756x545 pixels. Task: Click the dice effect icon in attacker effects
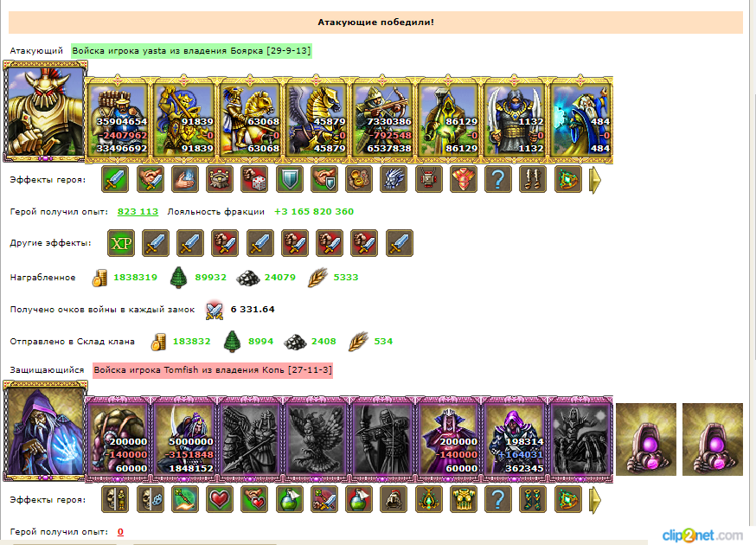click(x=254, y=179)
